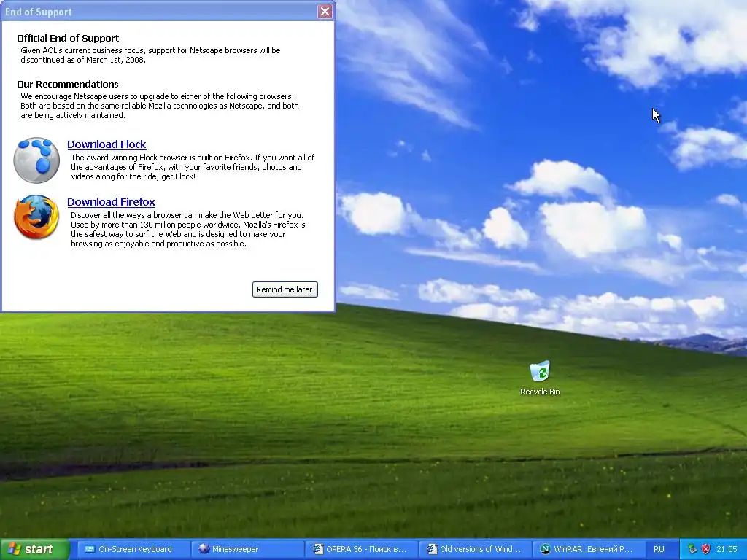Click the Download Flock link
Image resolution: width=747 pixels, height=560 pixels.
click(107, 144)
